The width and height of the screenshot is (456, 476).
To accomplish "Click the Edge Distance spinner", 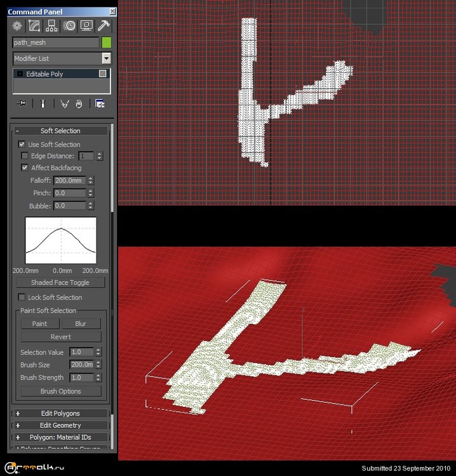I will click(x=100, y=156).
